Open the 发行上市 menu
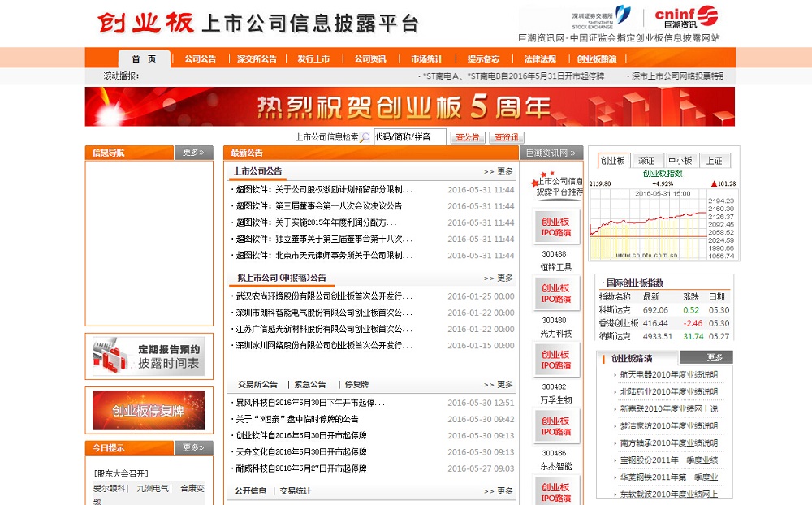Viewport: 812px width, 505px height. (313, 59)
